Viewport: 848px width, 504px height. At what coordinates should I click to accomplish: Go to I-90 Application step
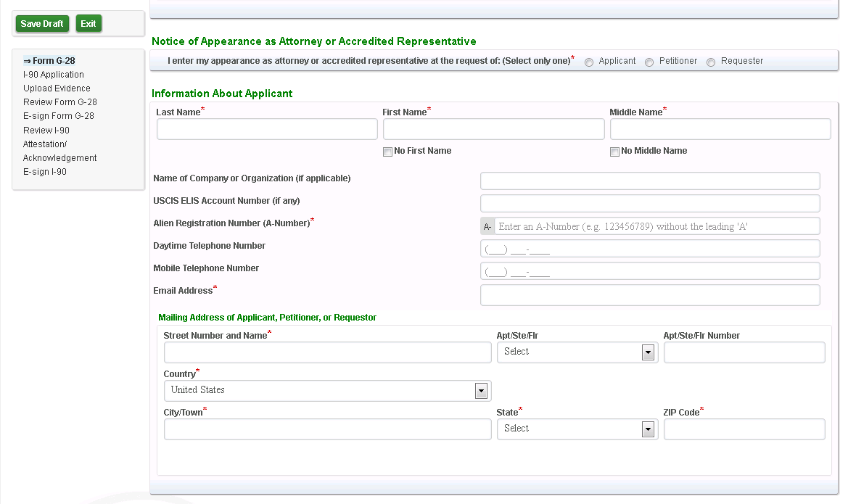pos(54,75)
